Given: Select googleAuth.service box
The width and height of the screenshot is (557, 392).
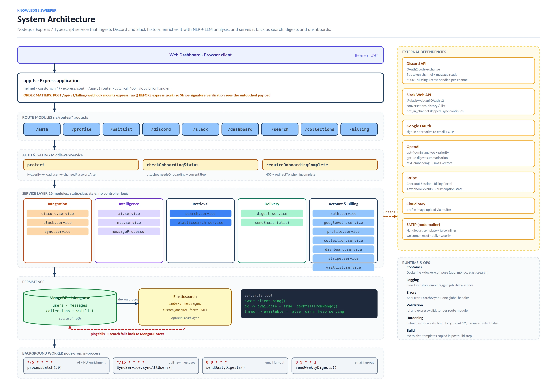Looking at the screenshot, I should pyautogui.click(x=343, y=223).
